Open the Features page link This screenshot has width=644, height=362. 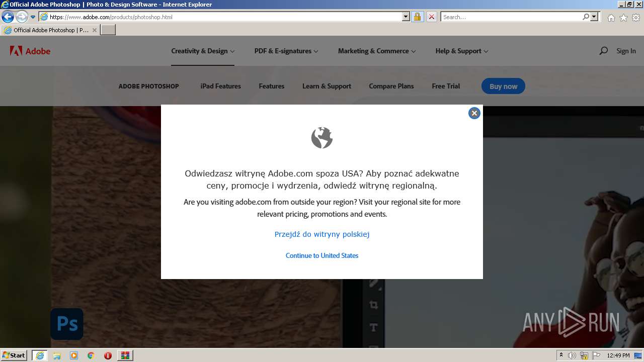pyautogui.click(x=272, y=86)
